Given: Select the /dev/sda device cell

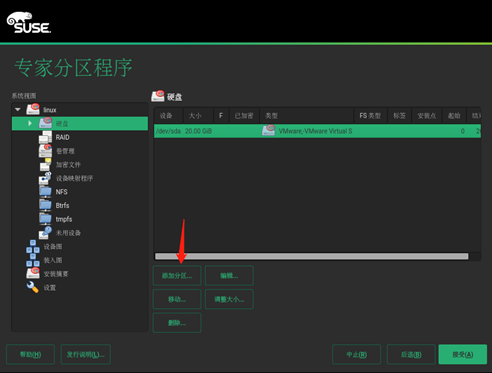Looking at the screenshot, I should [x=168, y=131].
